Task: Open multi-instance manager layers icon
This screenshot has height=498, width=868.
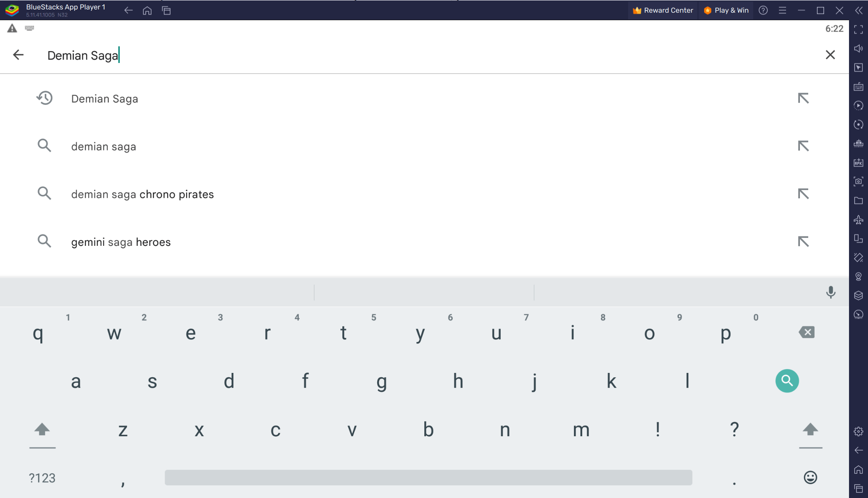Action: (x=858, y=295)
